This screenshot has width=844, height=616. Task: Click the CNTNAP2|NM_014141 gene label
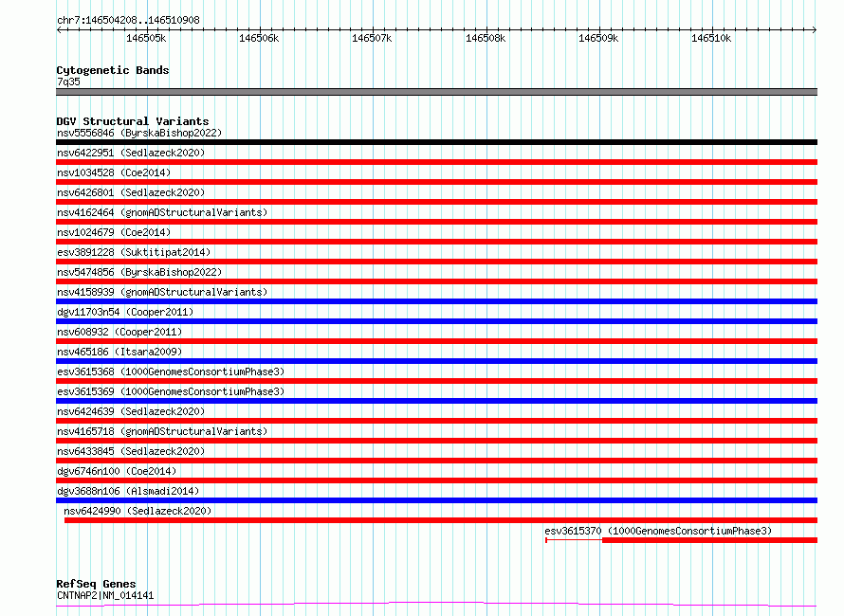click(x=104, y=595)
